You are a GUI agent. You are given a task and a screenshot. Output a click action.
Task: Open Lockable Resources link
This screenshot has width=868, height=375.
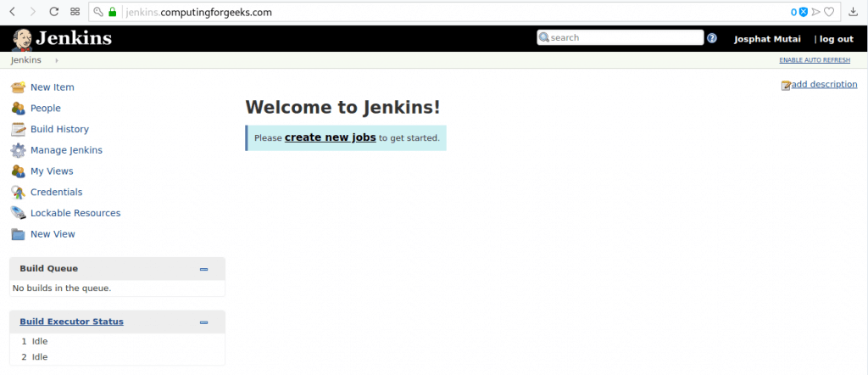point(75,213)
